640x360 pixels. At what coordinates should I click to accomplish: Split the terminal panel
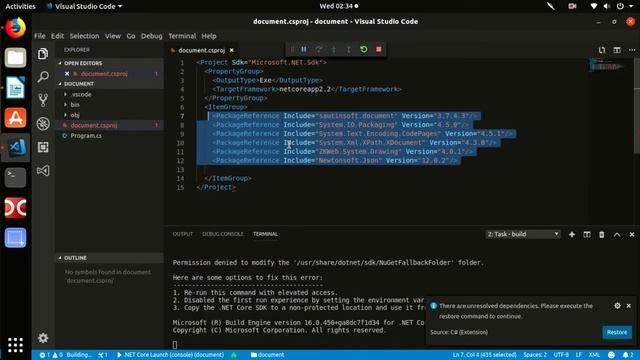[587, 234]
